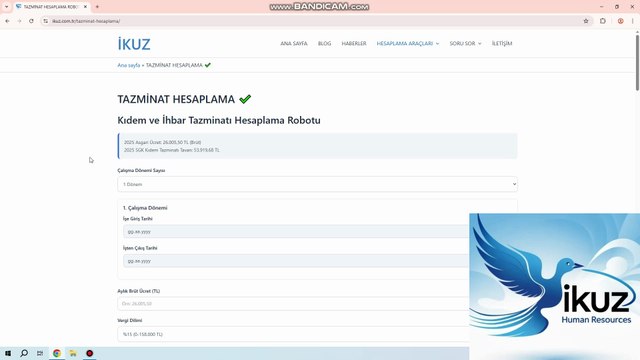Go forward in browser history
Screen dimensions: 640x360
click(x=19, y=21)
